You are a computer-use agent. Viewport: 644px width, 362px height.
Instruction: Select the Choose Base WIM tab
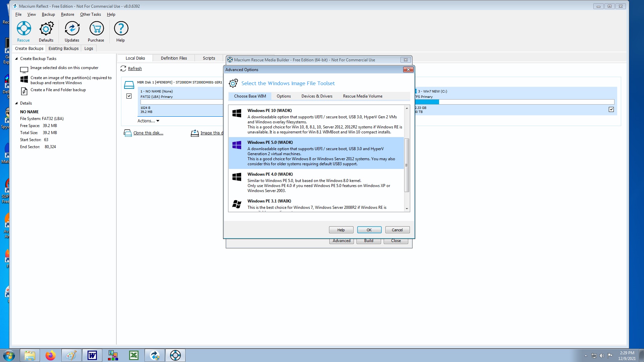click(250, 96)
